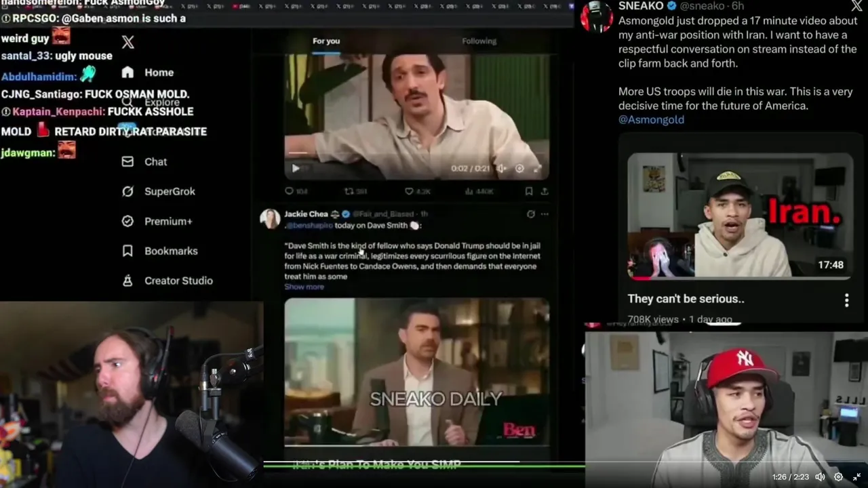
Task: Click the CJNG_Santiago chat username
Action: [x=41, y=94]
